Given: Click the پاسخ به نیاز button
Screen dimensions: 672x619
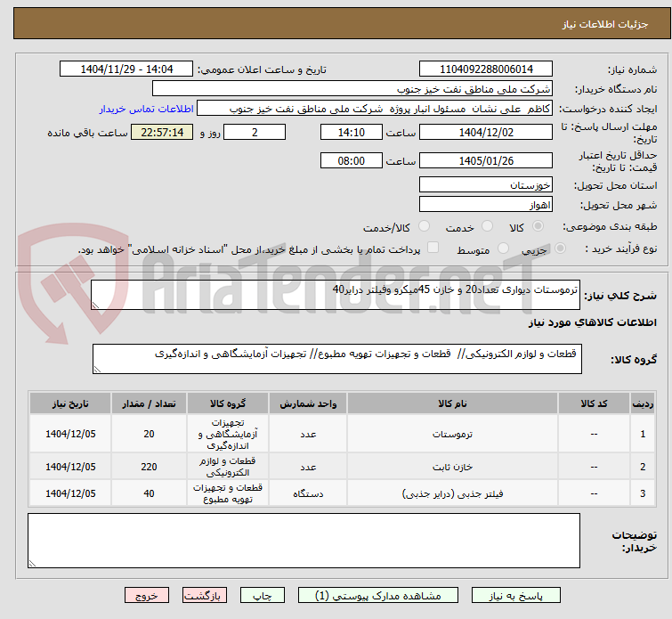Looking at the screenshot, I should coord(516,596).
